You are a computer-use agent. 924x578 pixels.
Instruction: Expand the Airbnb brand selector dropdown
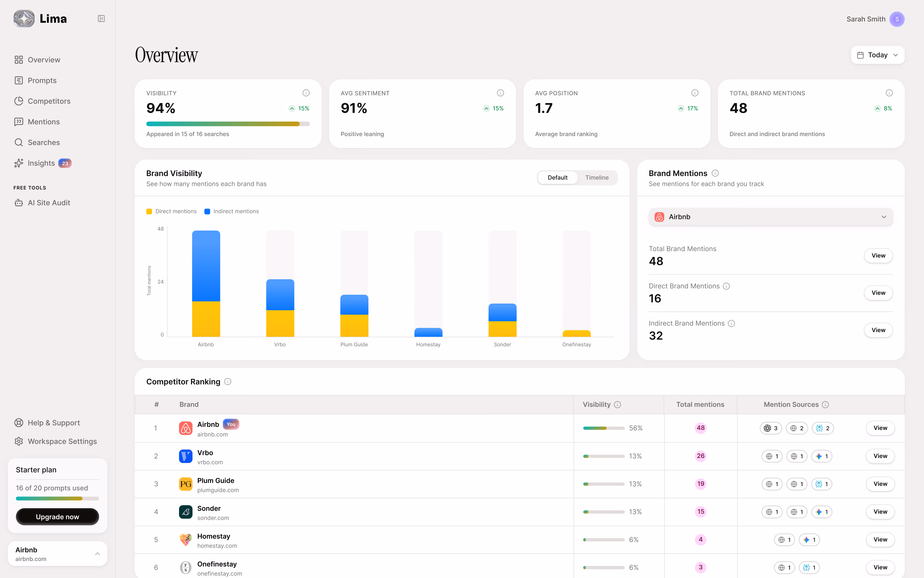coord(770,217)
